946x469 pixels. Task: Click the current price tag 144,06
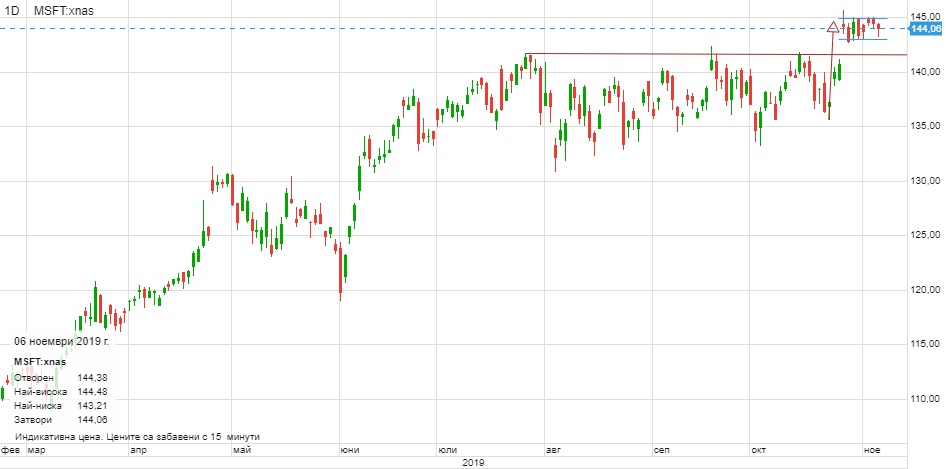[927, 28]
